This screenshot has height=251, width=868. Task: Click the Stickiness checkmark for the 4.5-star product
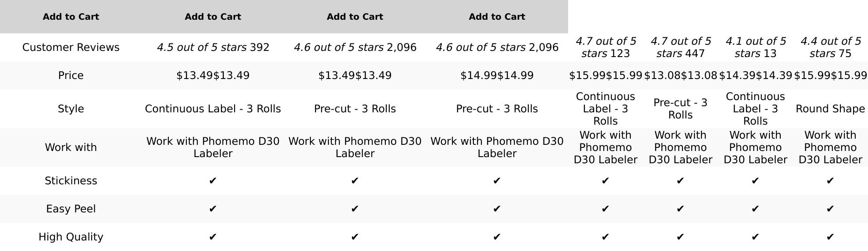(x=213, y=181)
